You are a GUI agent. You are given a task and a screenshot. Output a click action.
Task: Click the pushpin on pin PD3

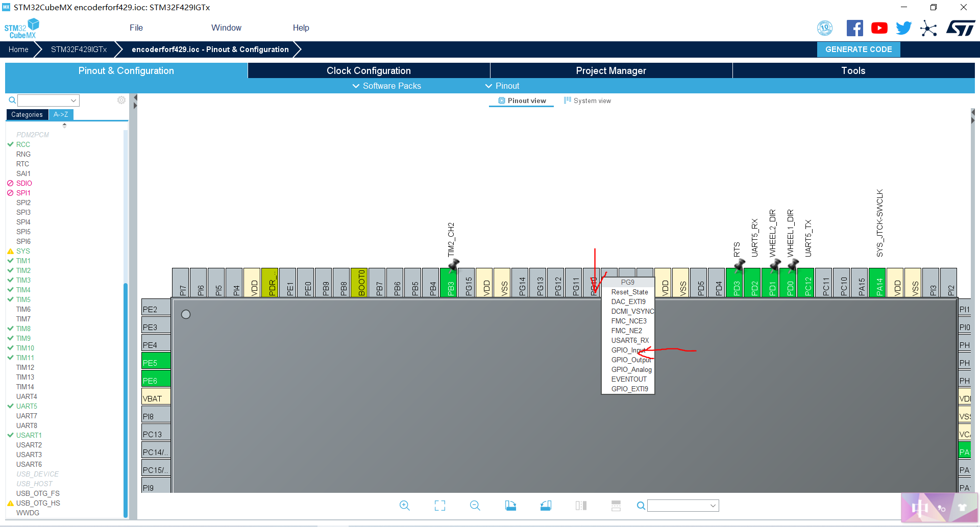739,265
